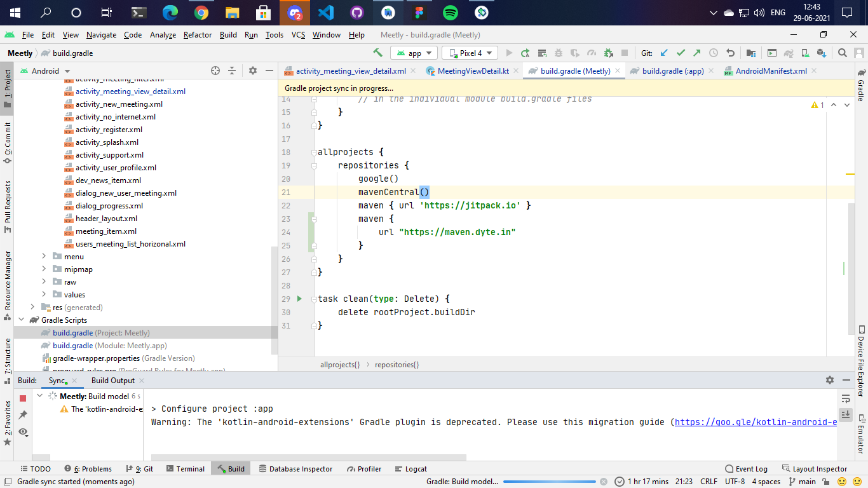Switch to the AndroidManifest.xml tab
Viewport: 868px width, 488px height.
tap(771, 71)
